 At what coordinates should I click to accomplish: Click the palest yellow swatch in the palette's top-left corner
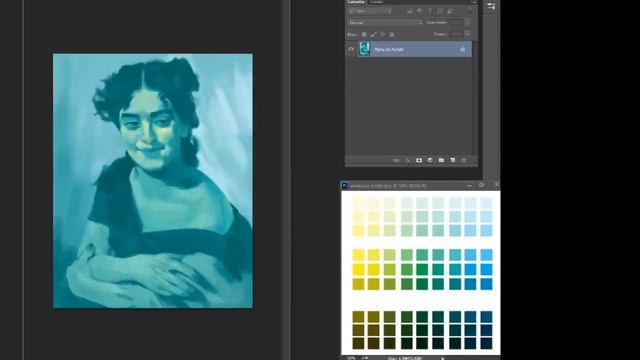(358, 203)
